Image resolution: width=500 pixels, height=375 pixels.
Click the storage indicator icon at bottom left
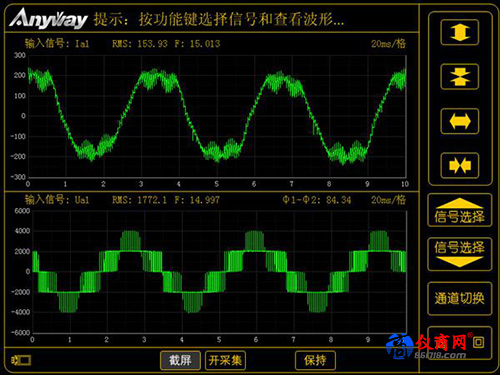click(21, 360)
